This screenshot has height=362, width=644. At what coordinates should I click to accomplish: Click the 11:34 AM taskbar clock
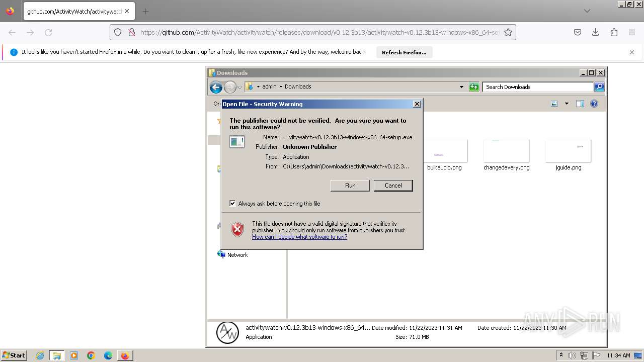coord(618,355)
